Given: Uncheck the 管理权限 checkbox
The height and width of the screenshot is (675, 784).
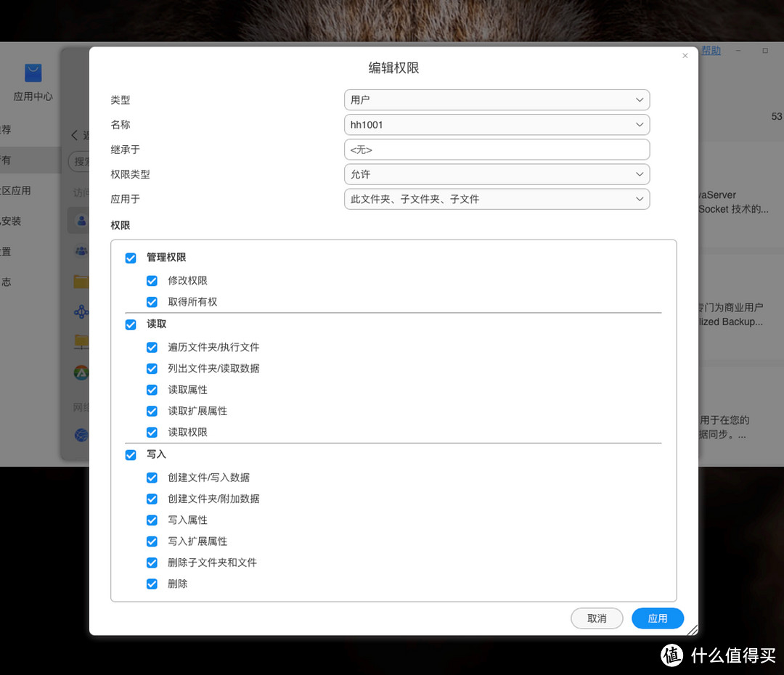Looking at the screenshot, I should (131, 258).
